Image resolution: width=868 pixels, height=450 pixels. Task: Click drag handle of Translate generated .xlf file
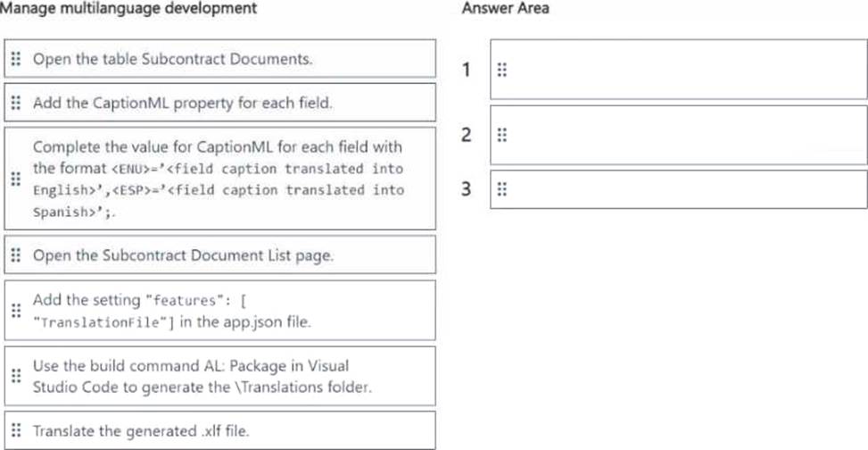[x=16, y=430]
